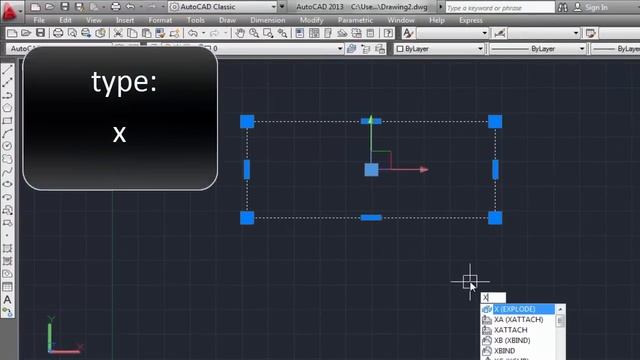Select the Multiline Text tool

pyautogui.click(x=7, y=300)
